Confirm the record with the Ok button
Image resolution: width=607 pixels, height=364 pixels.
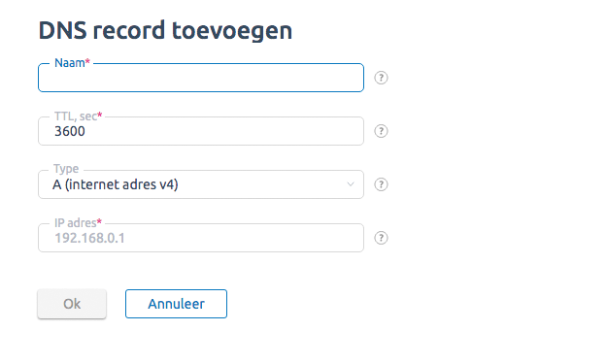click(x=72, y=304)
